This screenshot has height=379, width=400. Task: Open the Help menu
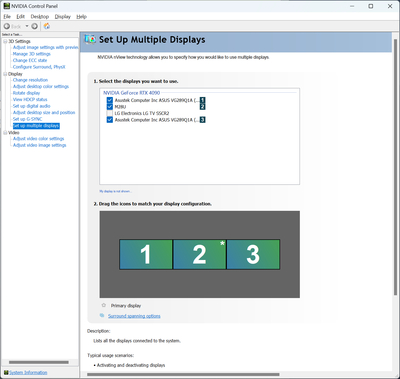tap(81, 16)
